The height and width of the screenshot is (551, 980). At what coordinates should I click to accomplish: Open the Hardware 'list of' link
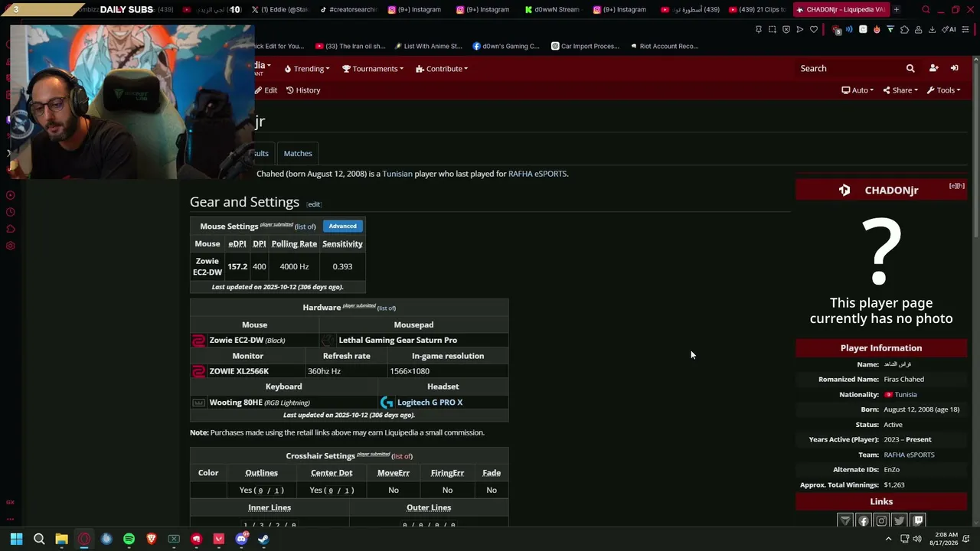click(387, 308)
